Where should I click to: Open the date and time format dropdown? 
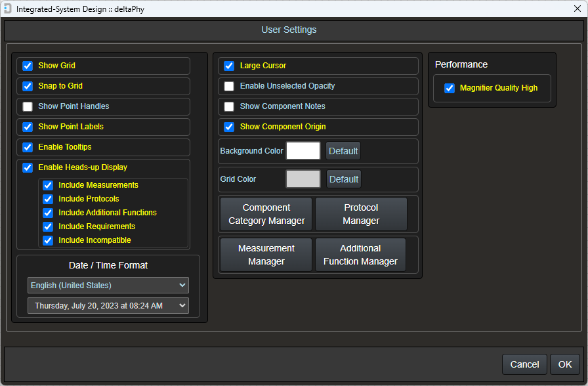pos(108,305)
